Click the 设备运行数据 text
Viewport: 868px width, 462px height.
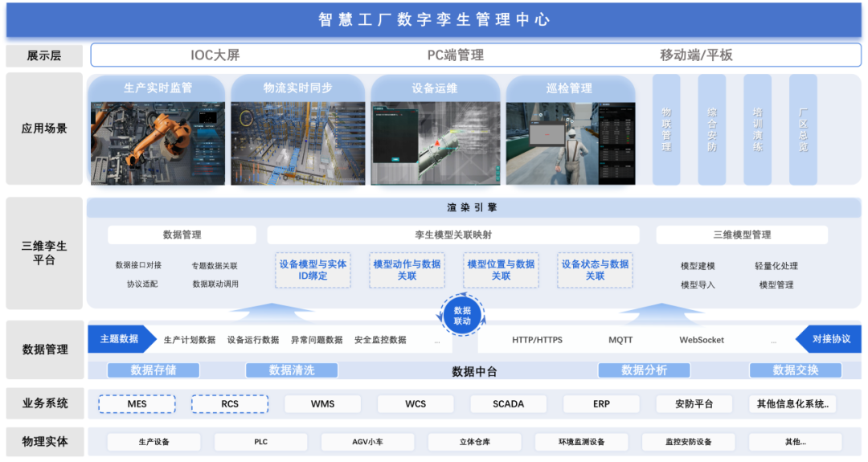pyautogui.click(x=253, y=340)
